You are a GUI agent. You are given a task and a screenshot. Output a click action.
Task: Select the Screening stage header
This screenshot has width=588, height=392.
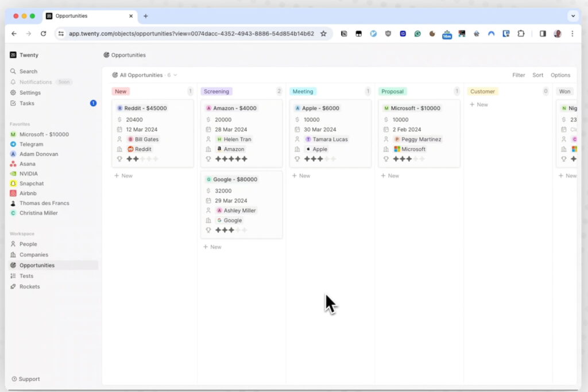216,91
